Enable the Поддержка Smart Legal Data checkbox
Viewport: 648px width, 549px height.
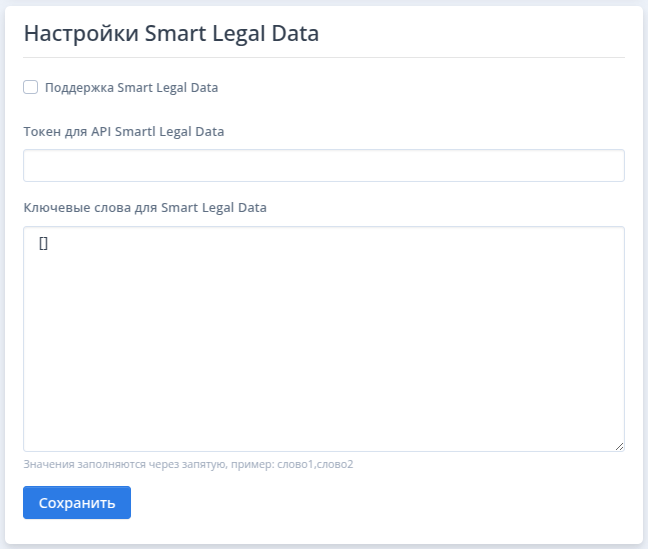[31, 87]
